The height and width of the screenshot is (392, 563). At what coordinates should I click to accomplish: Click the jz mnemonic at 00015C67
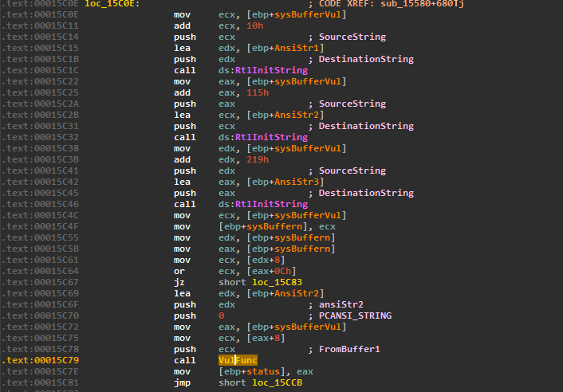(x=179, y=282)
